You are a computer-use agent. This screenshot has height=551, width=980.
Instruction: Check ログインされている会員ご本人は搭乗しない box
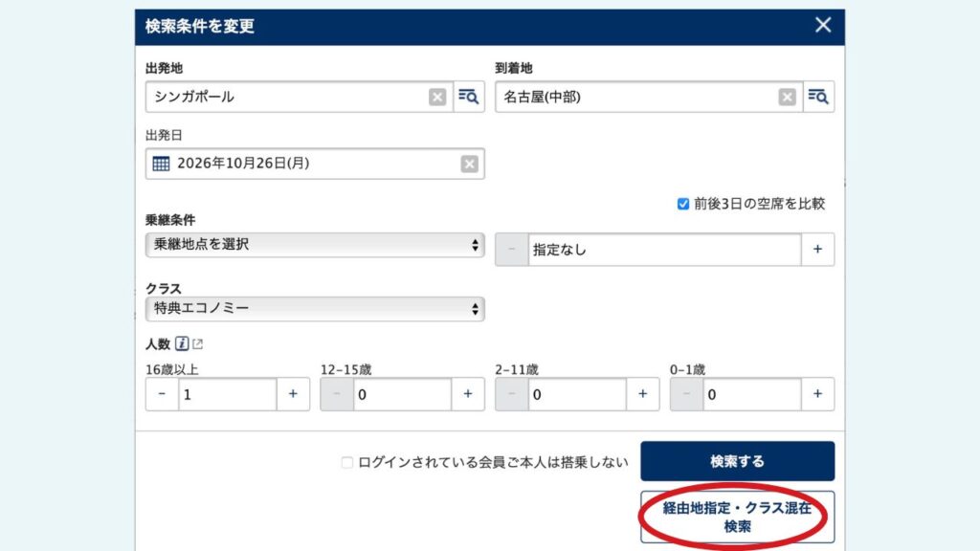[x=347, y=462]
